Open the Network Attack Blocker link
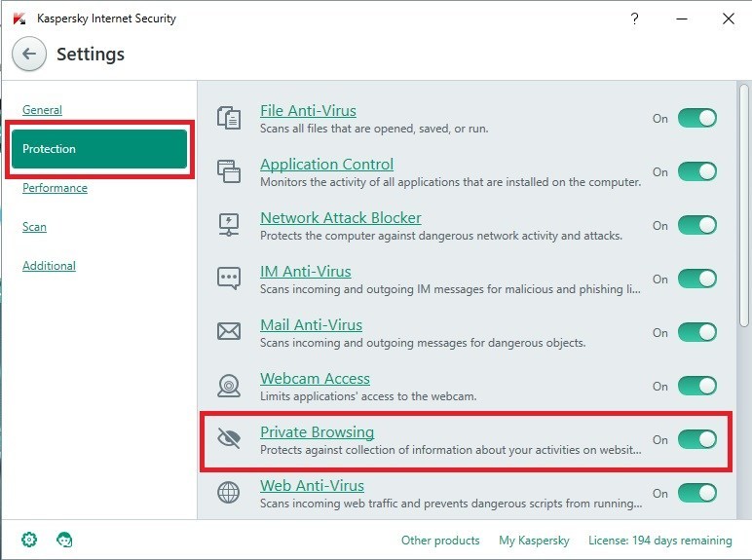The height and width of the screenshot is (560, 752). (x=341, y=218)
